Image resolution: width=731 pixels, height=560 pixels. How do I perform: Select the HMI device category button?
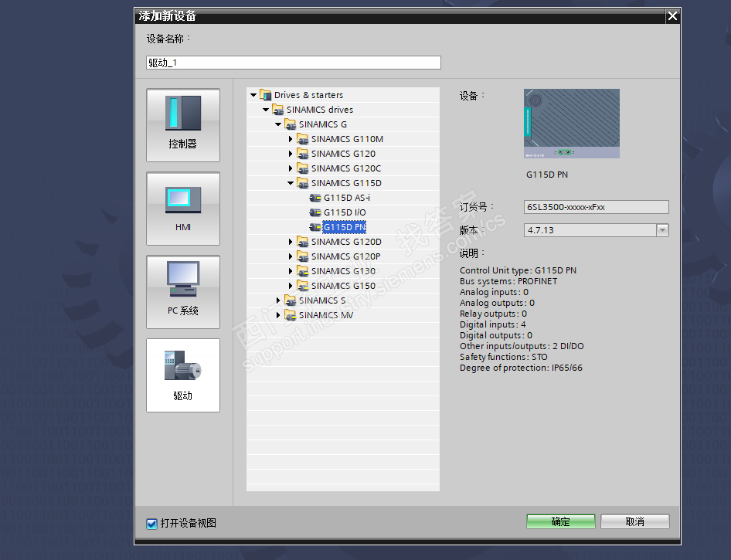tap(183, 209)
